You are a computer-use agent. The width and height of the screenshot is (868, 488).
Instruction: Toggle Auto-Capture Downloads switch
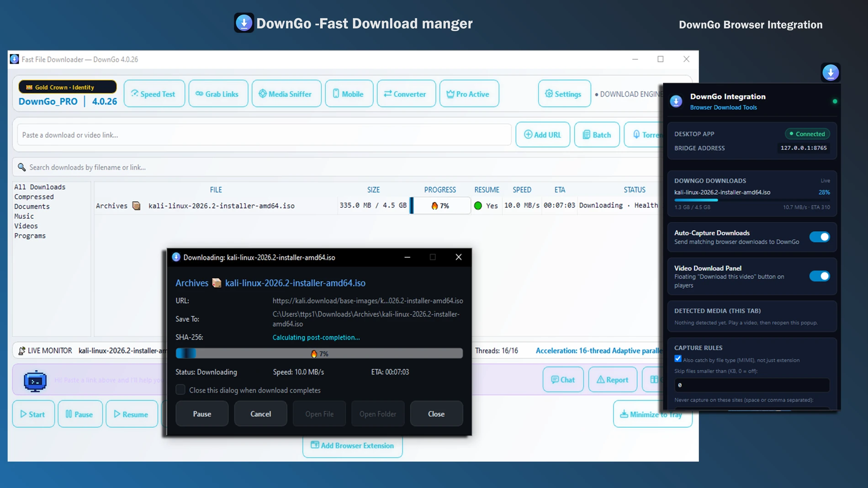[819, 237]
